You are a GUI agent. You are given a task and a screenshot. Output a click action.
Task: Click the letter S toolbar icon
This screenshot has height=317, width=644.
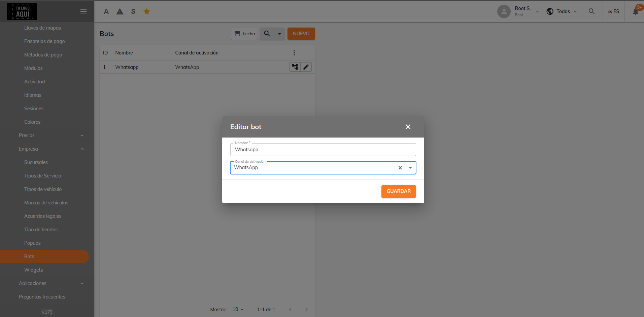pos(133,11)
